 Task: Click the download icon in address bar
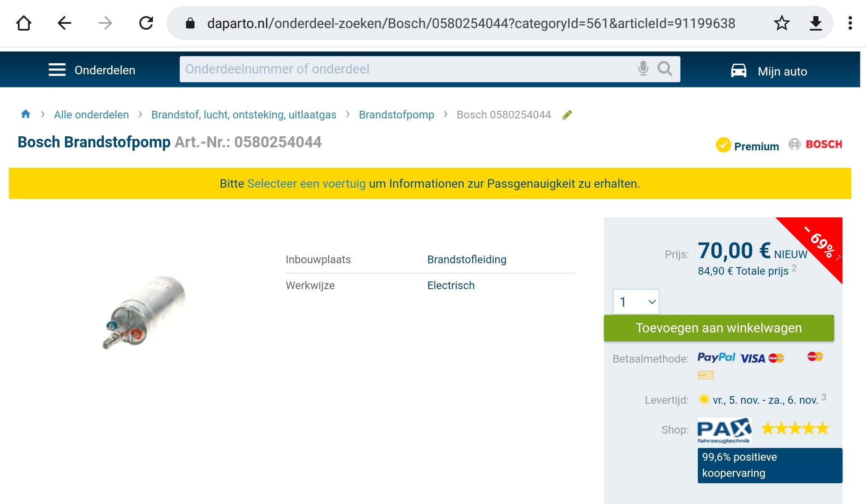[815, 23]
